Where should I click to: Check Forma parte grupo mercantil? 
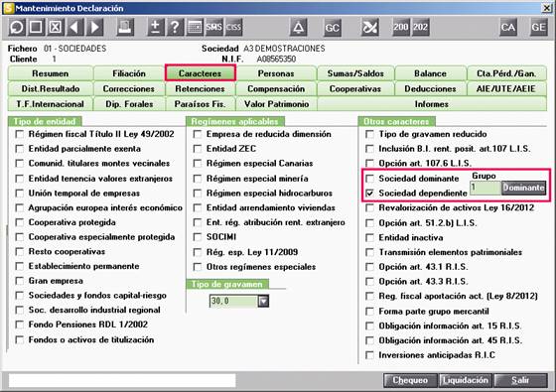tap(369, 312)
